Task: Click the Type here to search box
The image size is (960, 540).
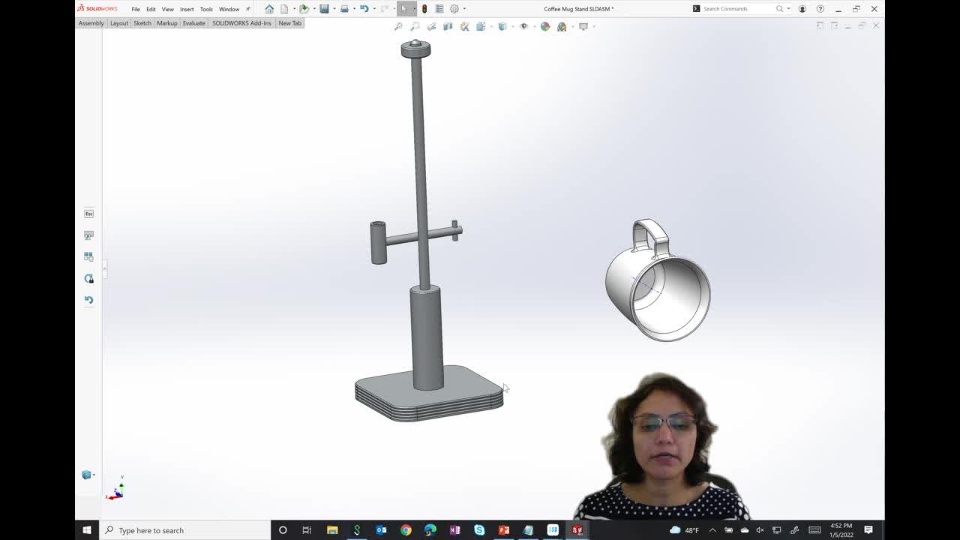Action: (185, 530)
